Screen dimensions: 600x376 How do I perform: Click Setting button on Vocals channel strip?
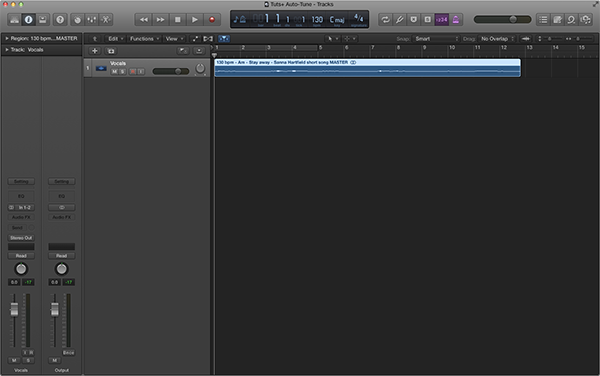click(x=21, y=181)
